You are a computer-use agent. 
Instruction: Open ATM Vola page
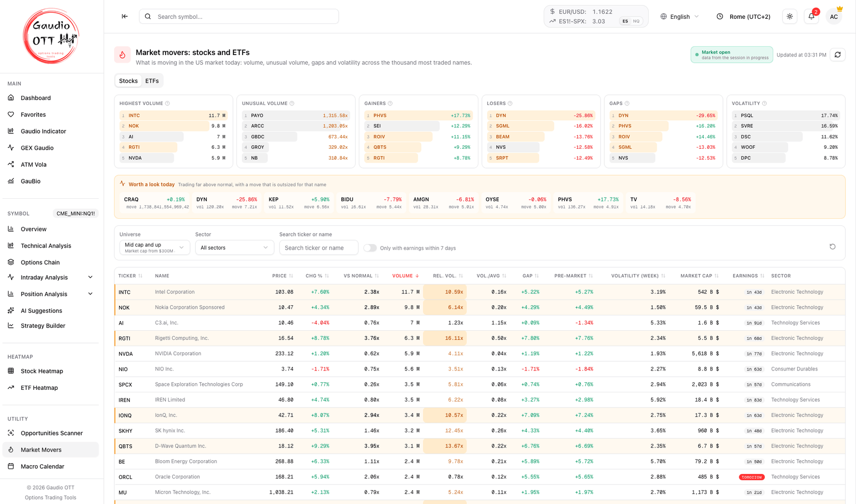point(50,165)
